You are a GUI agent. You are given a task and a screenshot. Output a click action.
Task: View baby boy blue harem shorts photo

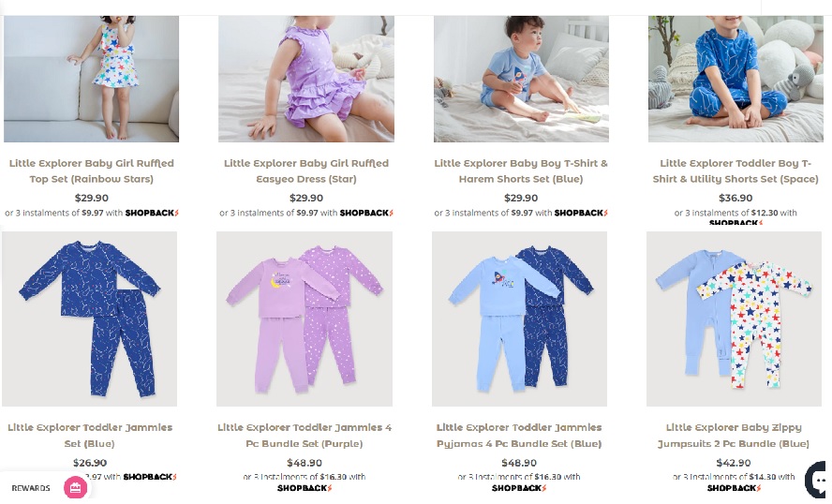click(521, 79)
